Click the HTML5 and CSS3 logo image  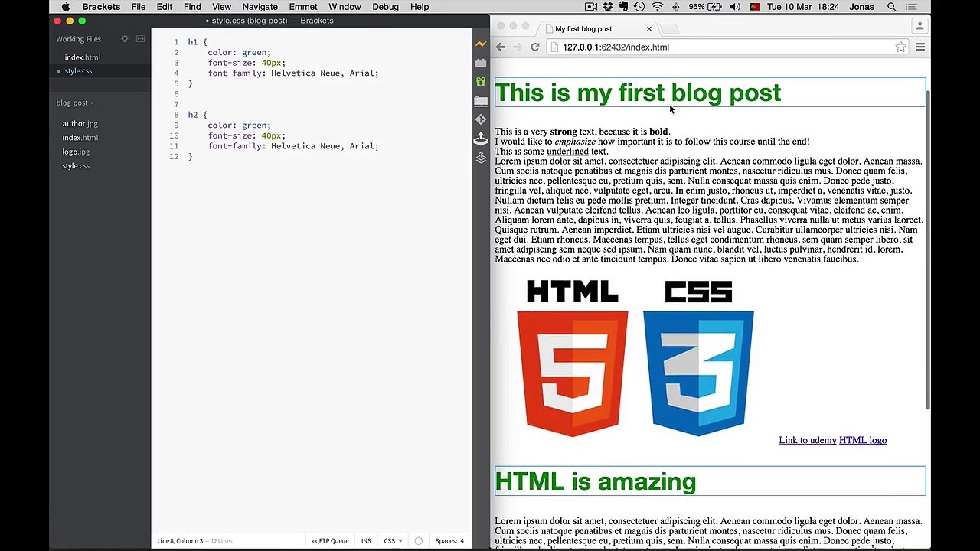click(x=635, y=358)
